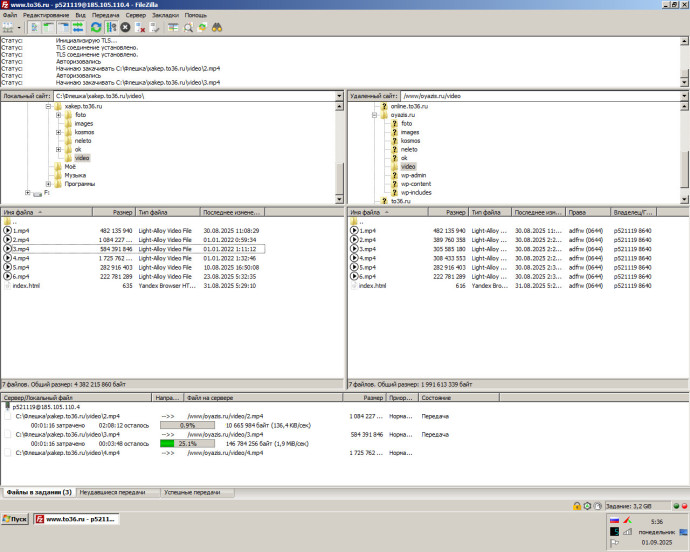Click the padlock encryption status icon
Screen dimensions: 690x552
576,506
